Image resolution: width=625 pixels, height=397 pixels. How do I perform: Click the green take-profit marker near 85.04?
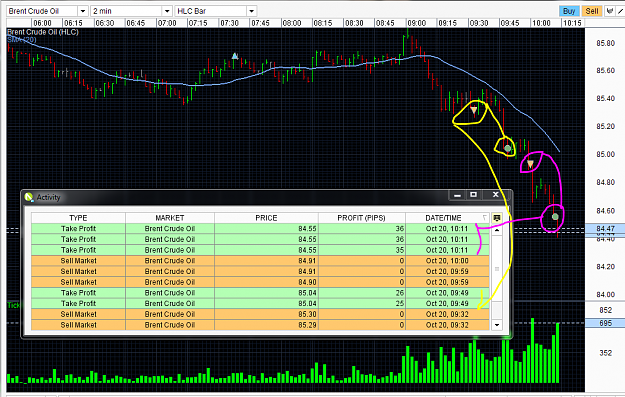pos(507,148)
